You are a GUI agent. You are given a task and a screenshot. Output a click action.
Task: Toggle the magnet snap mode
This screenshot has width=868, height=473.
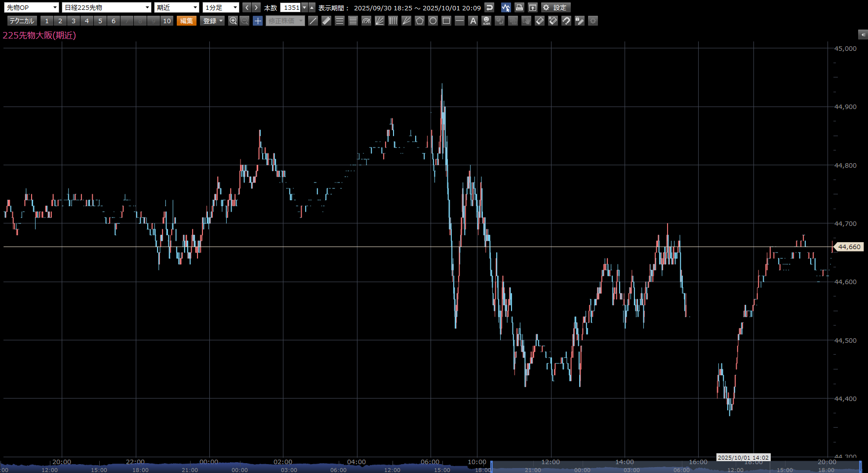(x=566, y=21)
